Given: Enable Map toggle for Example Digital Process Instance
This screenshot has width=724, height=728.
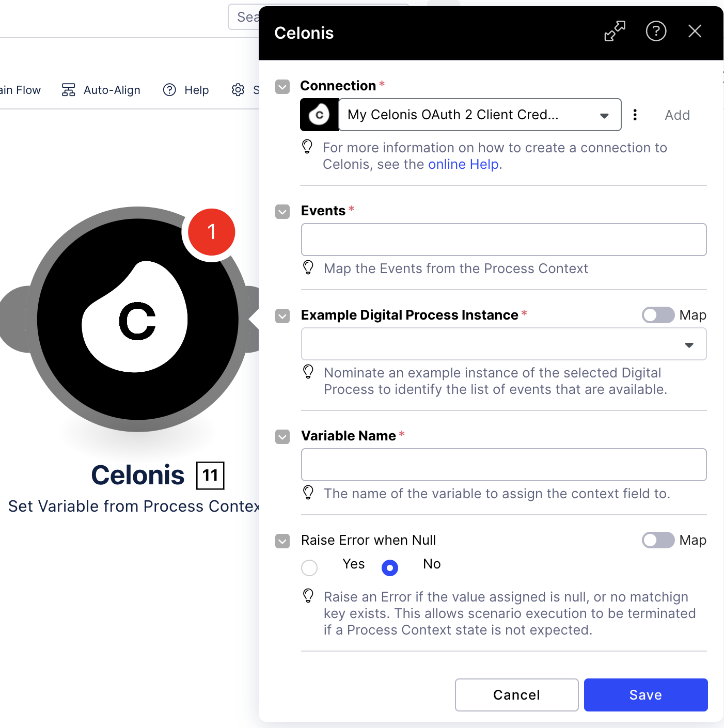Looking at the screenshot, I should coord(658,315).
